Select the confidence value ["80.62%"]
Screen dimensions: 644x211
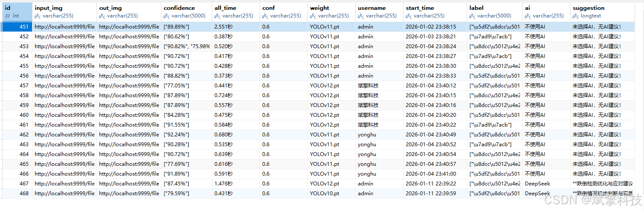[176, 36]
